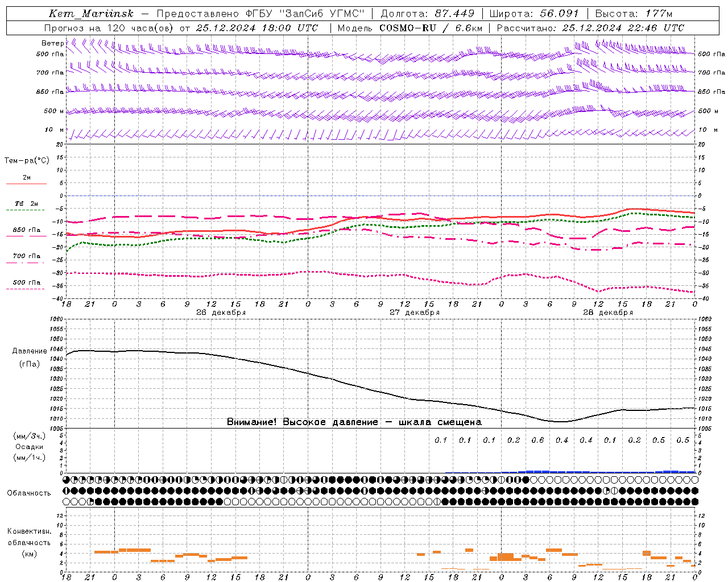Screen dimensions: 728x582
Task: Click the 10 м wind level label on the left
Action: coord(55,130)
